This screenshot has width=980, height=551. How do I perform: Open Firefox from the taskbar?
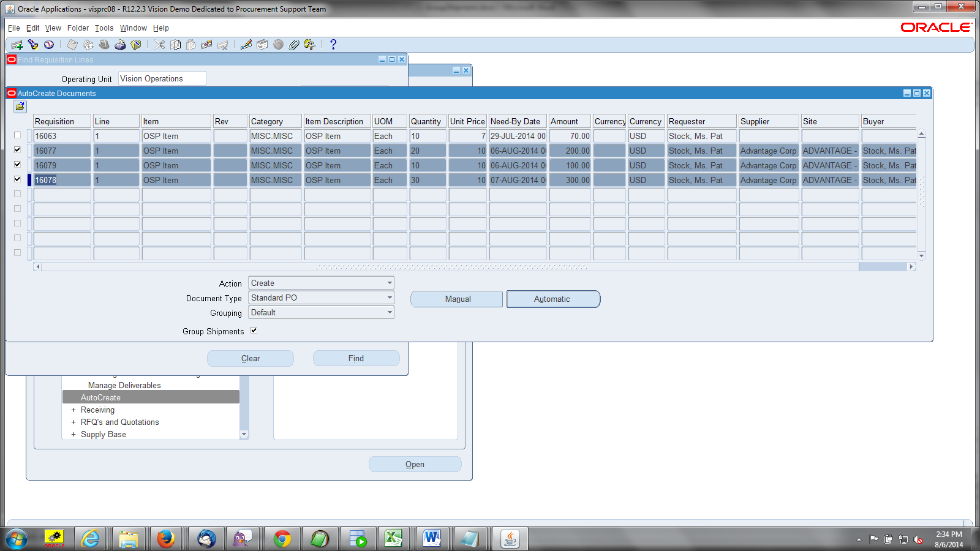pyautogui.click(x=165, y=539)
